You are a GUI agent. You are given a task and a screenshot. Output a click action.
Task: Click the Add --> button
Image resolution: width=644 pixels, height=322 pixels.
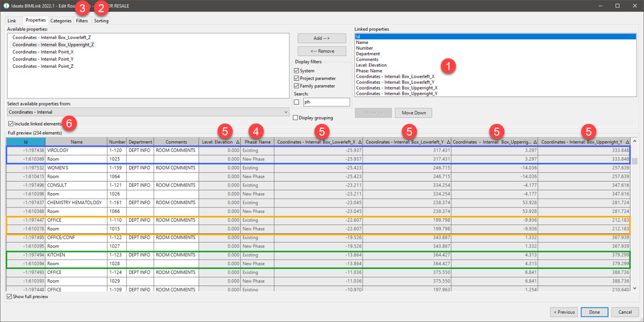(x=322, y=38)
